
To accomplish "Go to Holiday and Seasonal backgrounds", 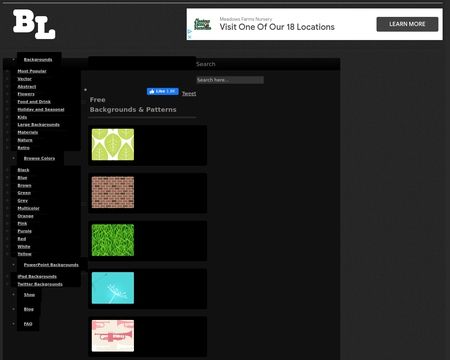I will click(x=41, y=110).
